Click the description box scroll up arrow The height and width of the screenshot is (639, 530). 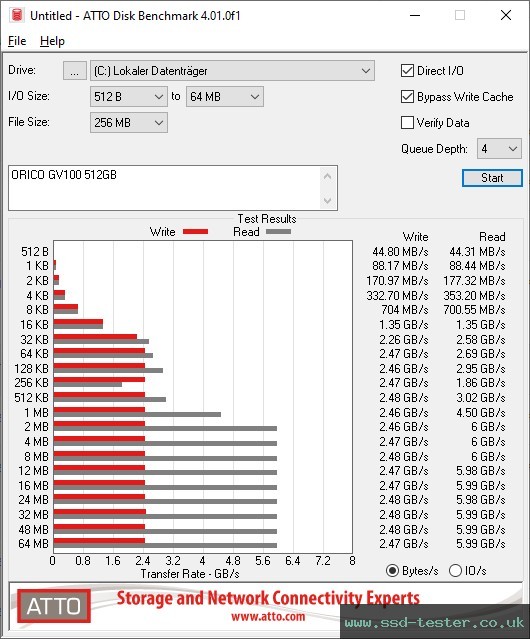(x=328, y=176)
